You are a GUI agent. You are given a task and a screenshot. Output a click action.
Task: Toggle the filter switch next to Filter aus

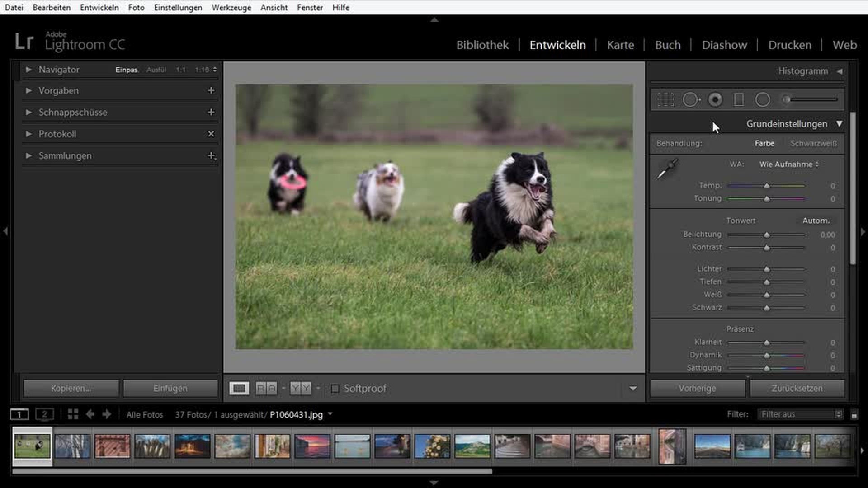tap(854, 415)
